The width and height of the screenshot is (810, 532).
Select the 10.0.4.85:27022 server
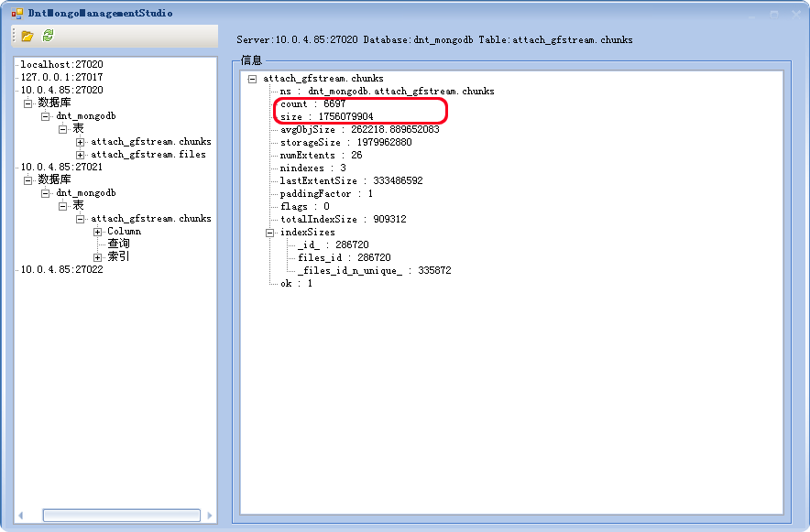tap(61, 270)
